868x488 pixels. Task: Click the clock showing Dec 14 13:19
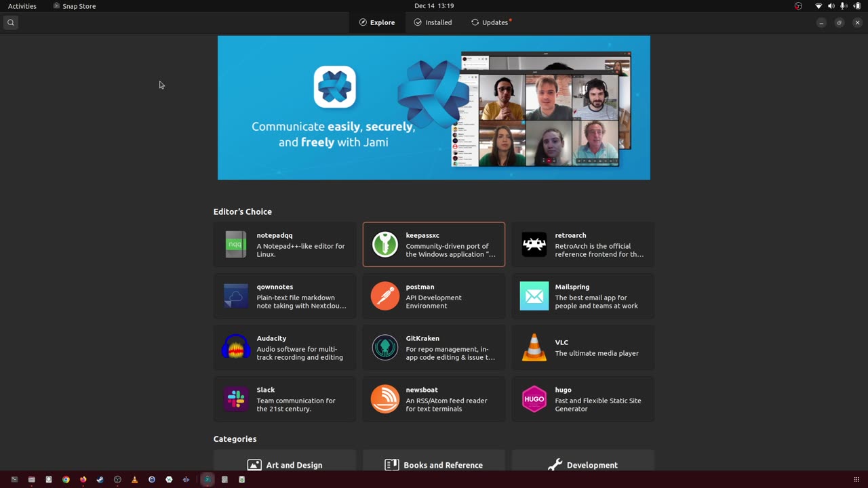pos(434,6)
